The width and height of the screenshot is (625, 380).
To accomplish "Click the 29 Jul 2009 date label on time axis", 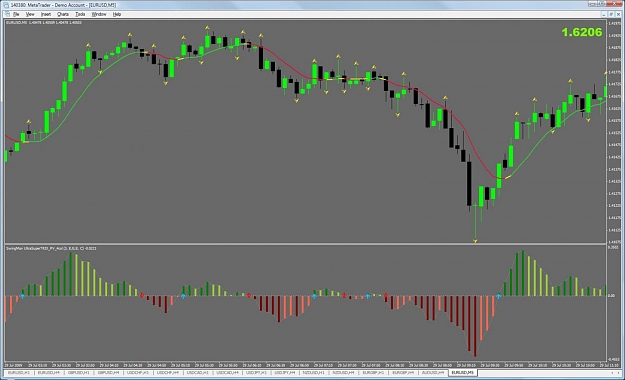I will tap(14, 365).
